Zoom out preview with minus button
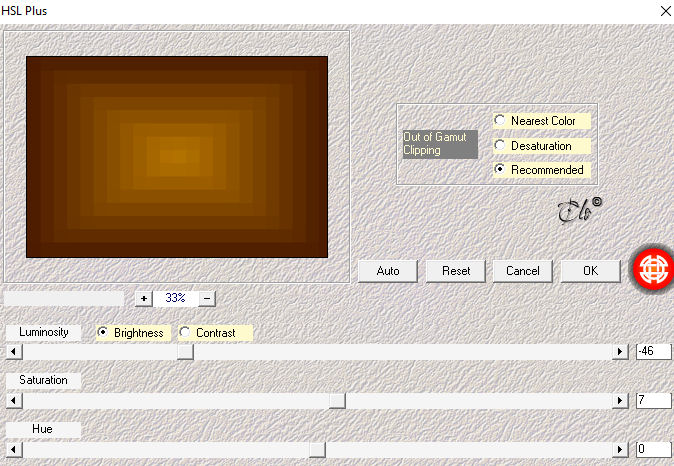Screen dimensions: 674x466 207,298
